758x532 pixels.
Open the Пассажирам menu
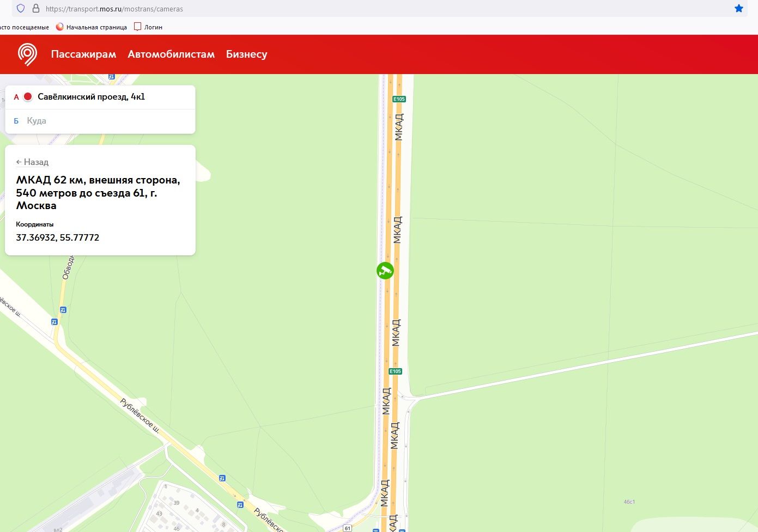(x=83, y=54)
